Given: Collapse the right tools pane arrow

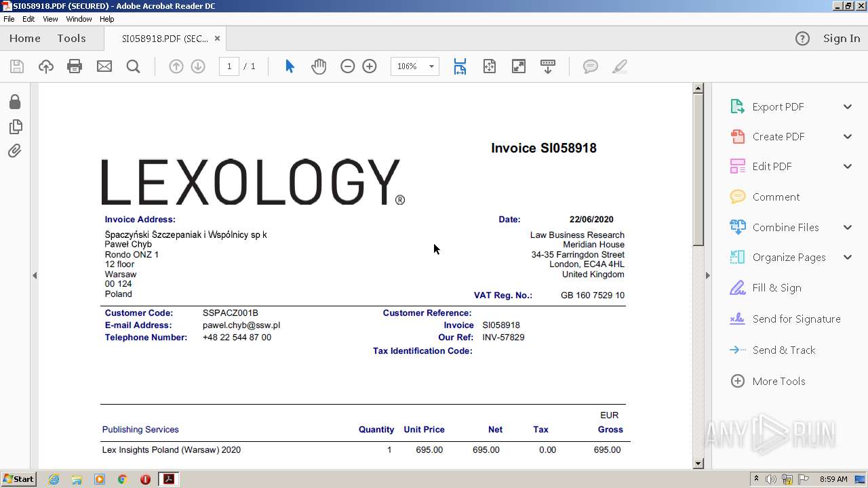Looking at the screenshot, I should coord(708,275).
